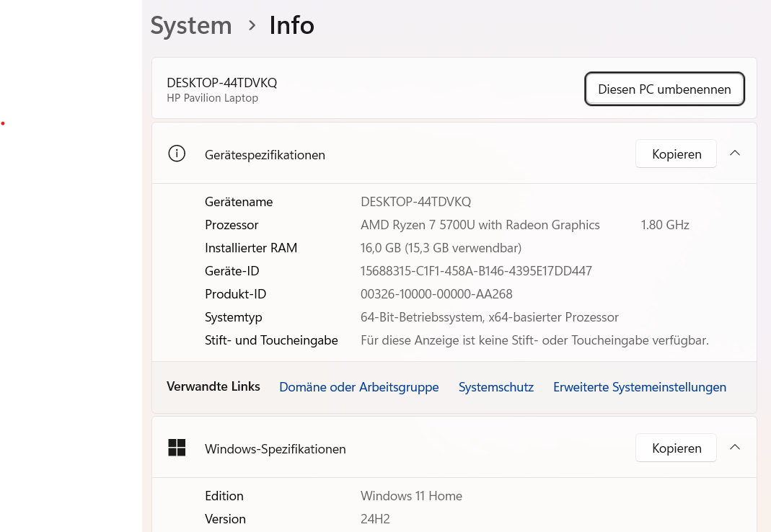Click the DESKTOP-44TDVKQ value beside Gerätename
The height and width of the screenshot is (532, 771).
416,202
